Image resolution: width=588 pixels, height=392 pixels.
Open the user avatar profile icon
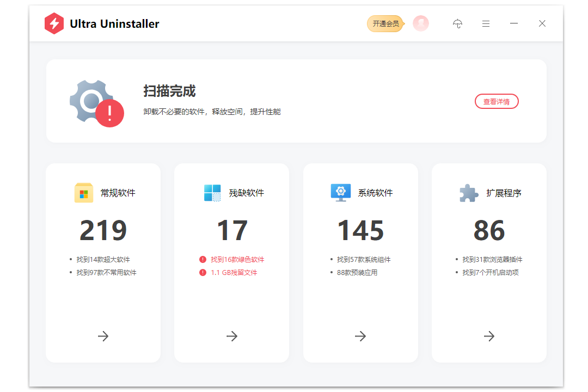[x=420, y=23]
